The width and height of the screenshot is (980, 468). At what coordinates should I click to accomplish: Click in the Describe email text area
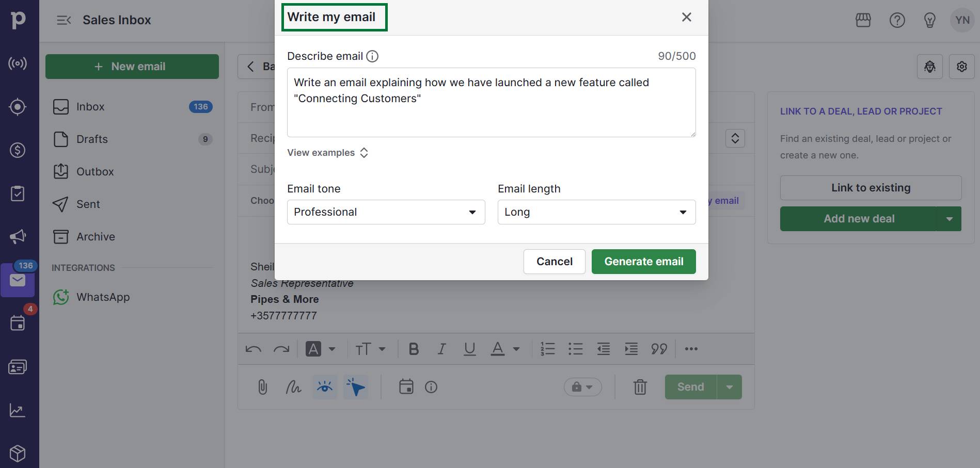point(492,103)
